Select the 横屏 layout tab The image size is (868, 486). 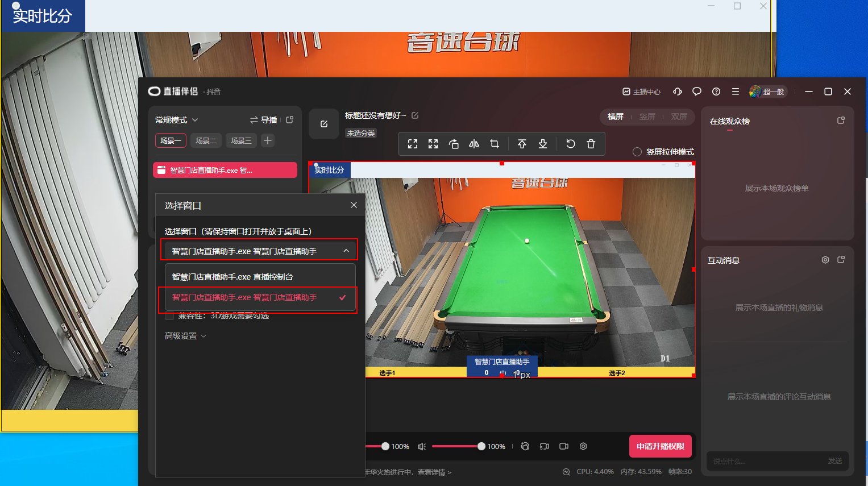pyautogui.click(x=616, y=117)
